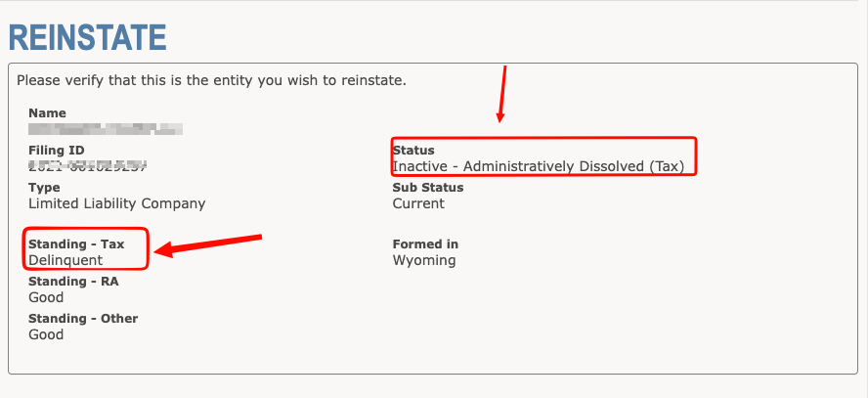Select the Limited Liability Company value
Screen dimensions: 868x398
click(x=116, y=203)
